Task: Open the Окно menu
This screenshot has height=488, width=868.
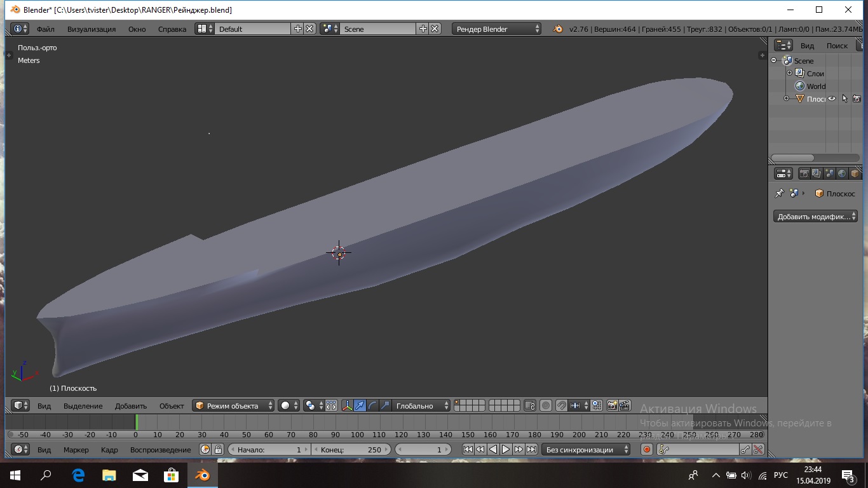Action: (137, 29)
